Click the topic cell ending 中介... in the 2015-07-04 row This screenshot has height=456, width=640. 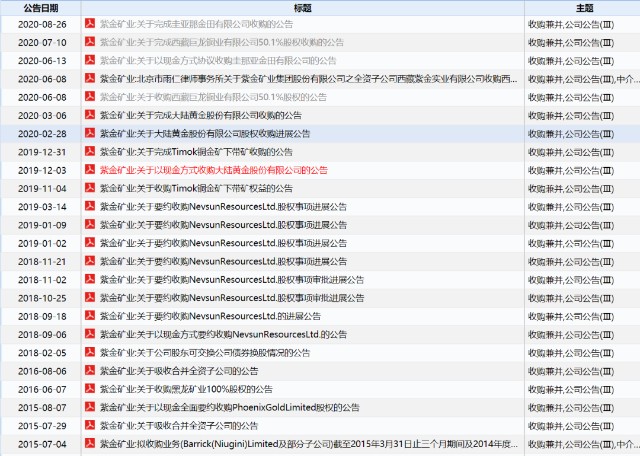point(583,445)
